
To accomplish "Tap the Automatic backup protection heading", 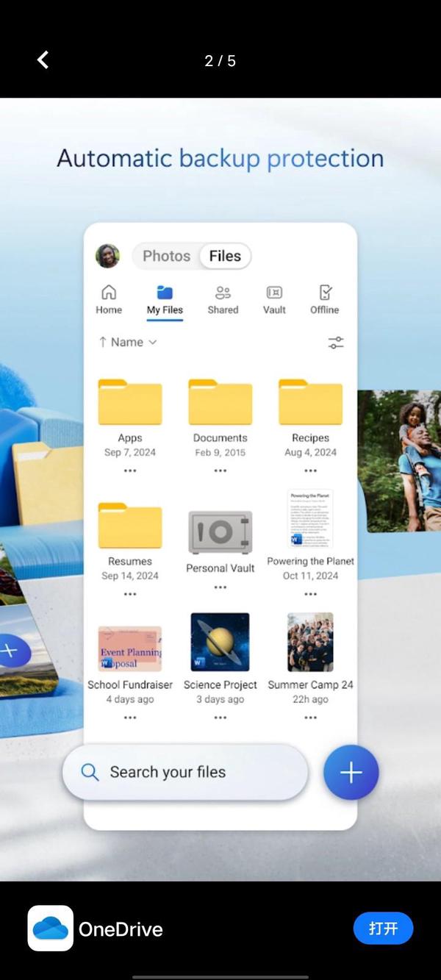I will [220, 158].
